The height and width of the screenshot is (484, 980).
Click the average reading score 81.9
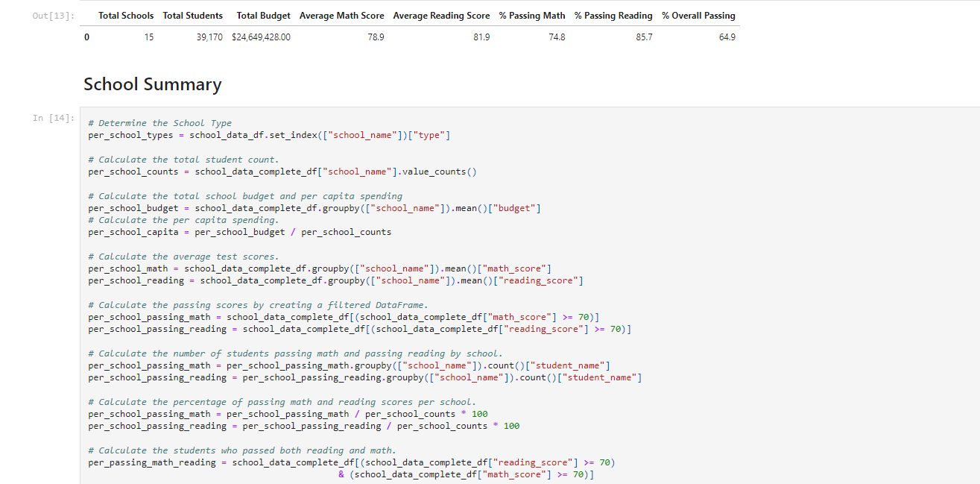pyautogui.click(x=482, y=37)
